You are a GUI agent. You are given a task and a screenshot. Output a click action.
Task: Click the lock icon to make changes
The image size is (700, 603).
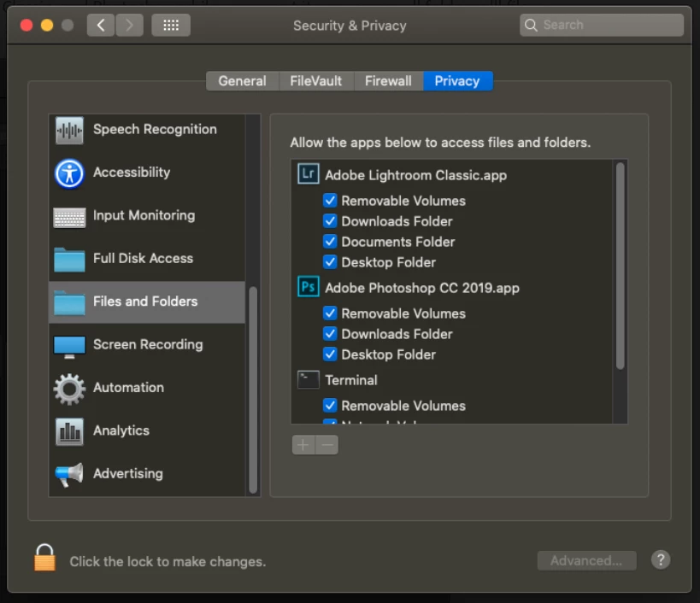coord(45,558)
